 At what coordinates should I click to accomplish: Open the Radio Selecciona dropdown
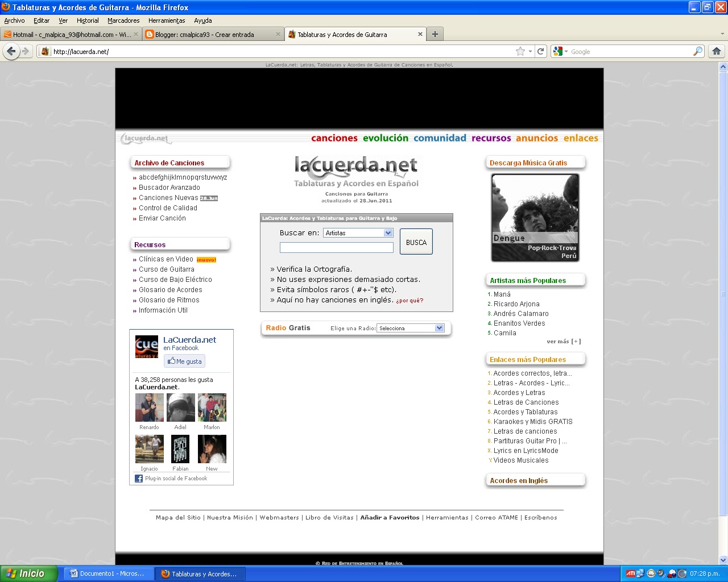tap(410, 328)
